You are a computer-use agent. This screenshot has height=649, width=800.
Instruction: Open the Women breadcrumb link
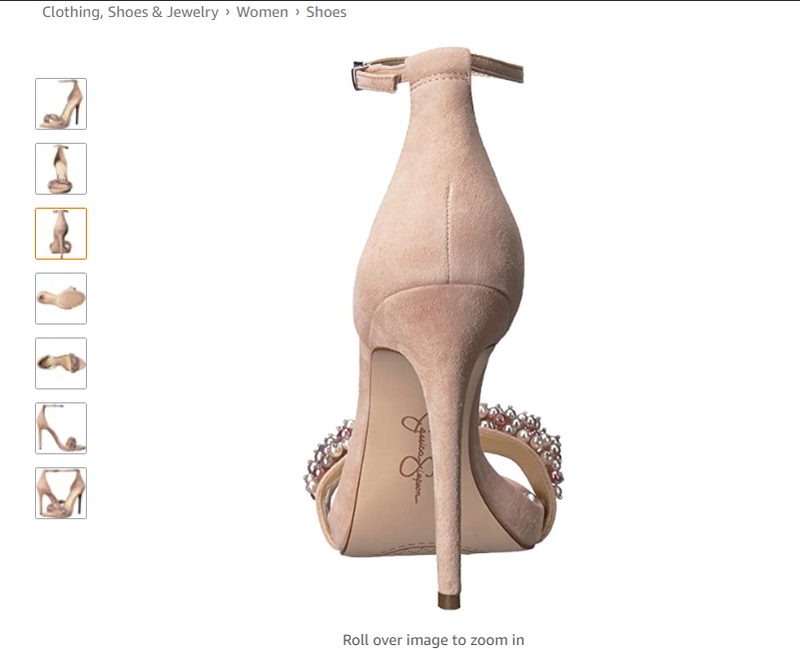coord(262,12)
